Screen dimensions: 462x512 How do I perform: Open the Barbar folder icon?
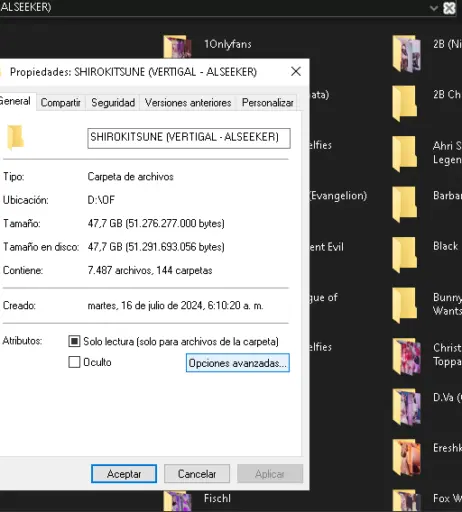[405, 204]
